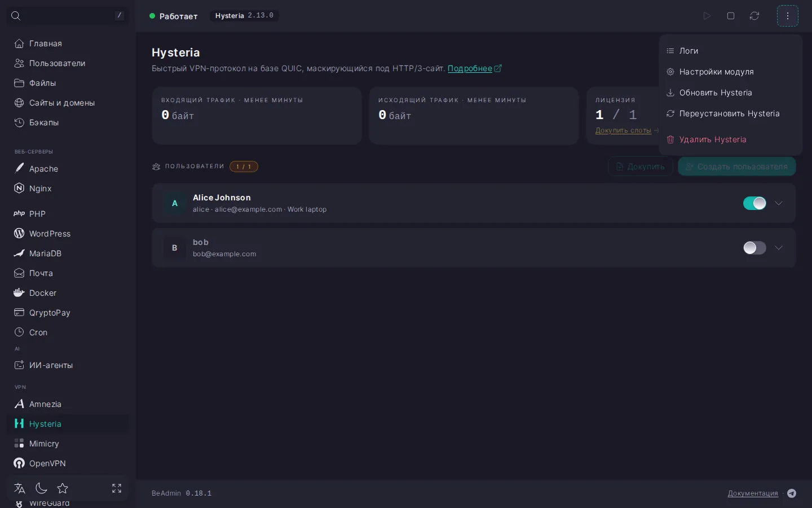Viewport: 812px width, 508px height.
Task: Enable bob's user toggle
Action: pos(754,248)
